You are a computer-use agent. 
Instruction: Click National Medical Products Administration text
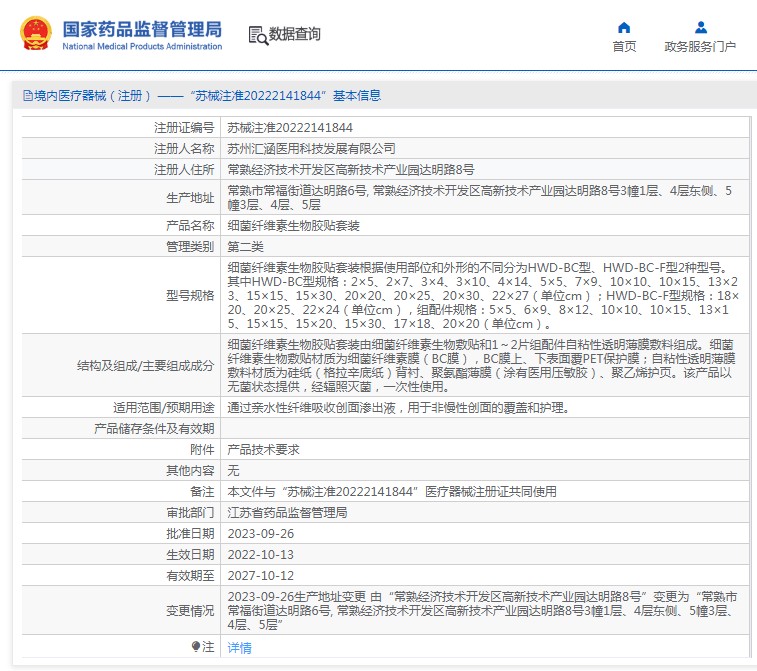(142, 46)
